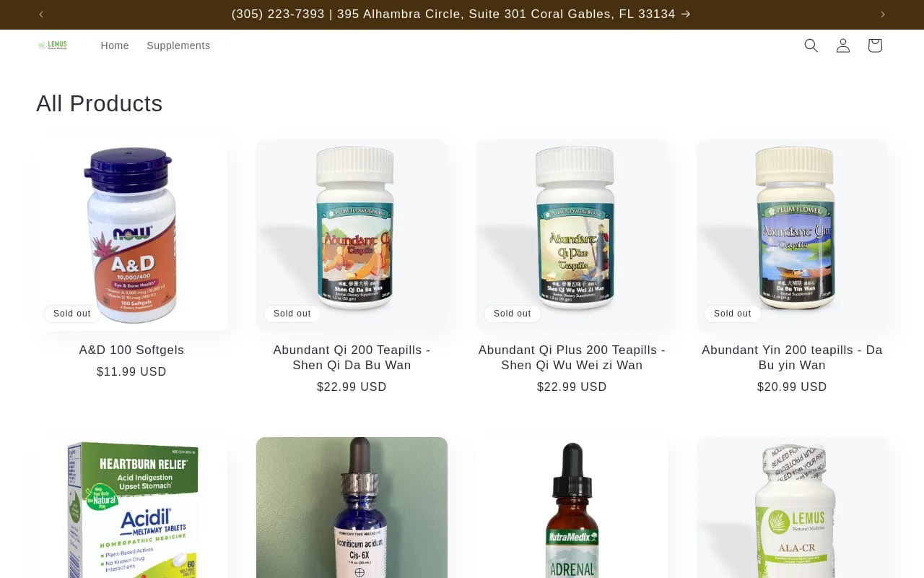Click the Abundant Qi Plus bottle image
Screen dimensions: 924x578
(x=572, y=235)
